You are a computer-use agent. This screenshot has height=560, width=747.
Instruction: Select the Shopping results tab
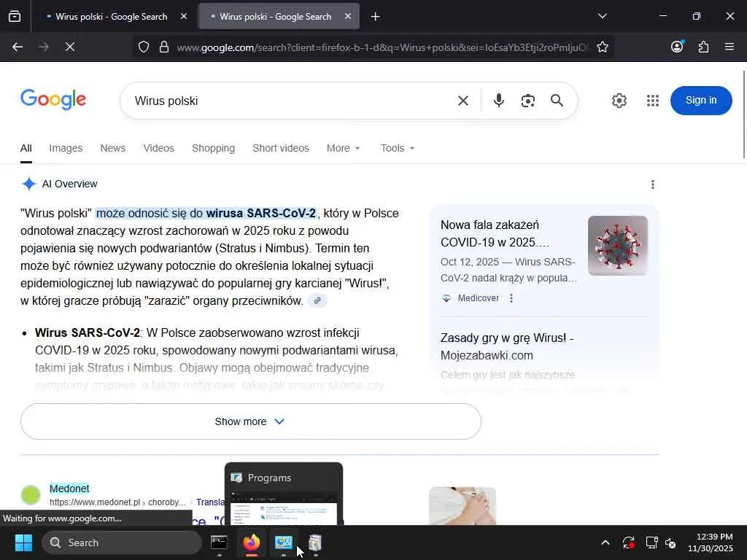pos(213,148)
